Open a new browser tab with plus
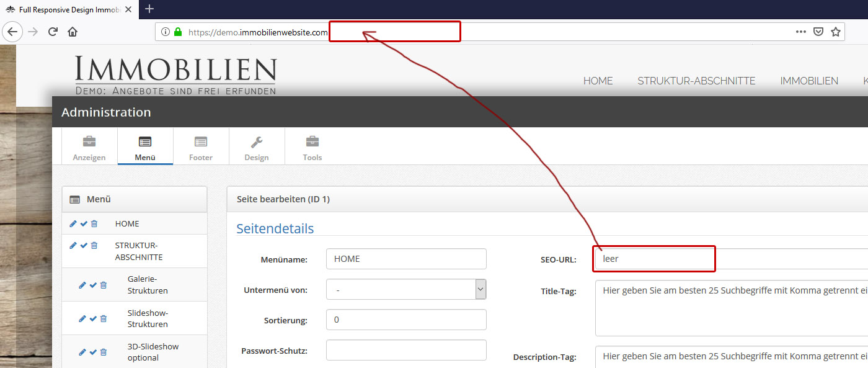Image resolution: width=868 pixels, height=368 pixels. click(149, 9)
